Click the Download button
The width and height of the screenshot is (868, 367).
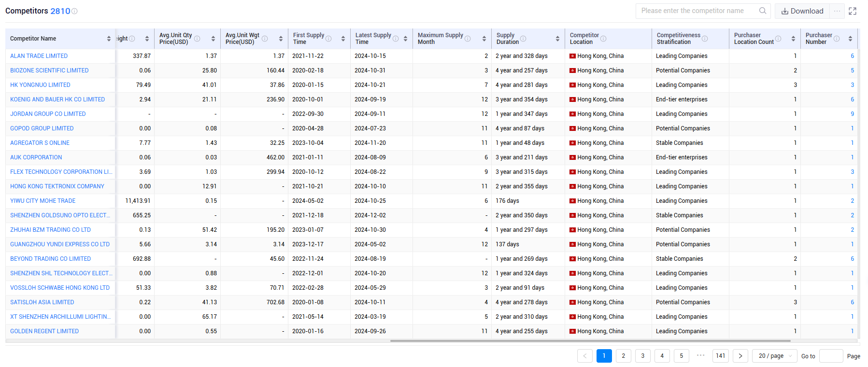802,11
